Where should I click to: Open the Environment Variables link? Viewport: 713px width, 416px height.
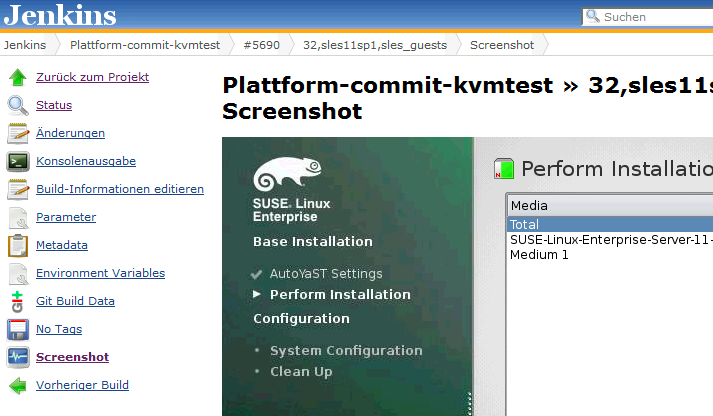click(x=100, y=273)
